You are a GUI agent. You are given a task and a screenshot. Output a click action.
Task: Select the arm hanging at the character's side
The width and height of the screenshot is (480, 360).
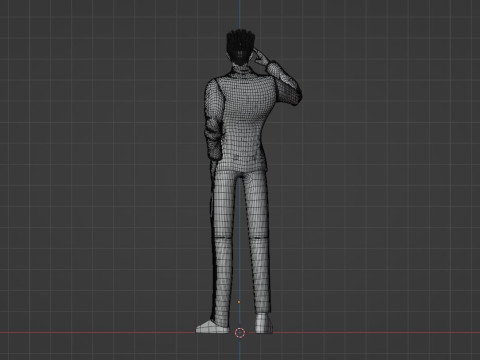pos(213,120)
